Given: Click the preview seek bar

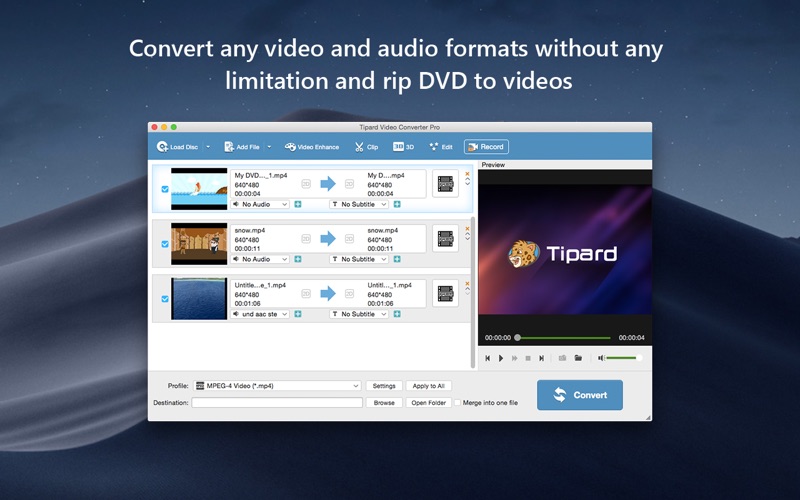Looking at the screenshot, I should click(564, 338).
